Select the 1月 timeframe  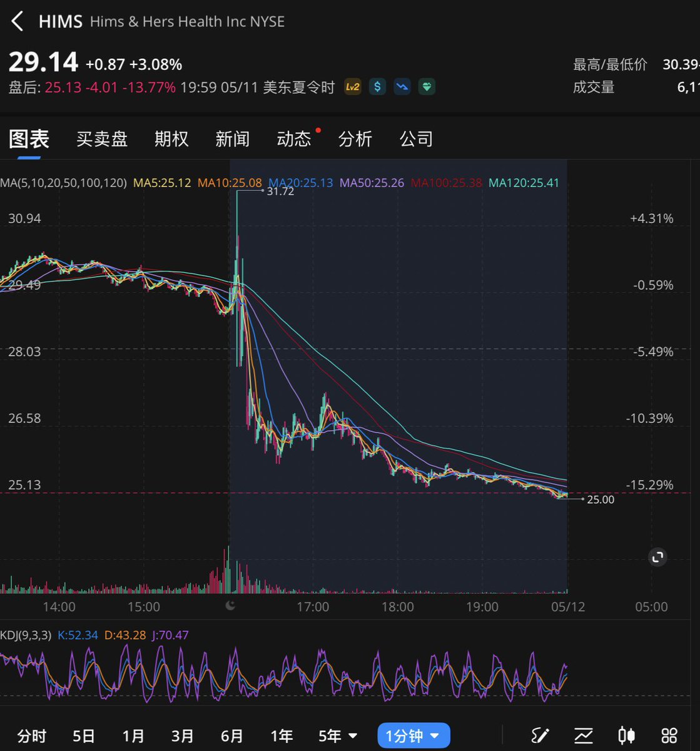(x=133, y=736)
